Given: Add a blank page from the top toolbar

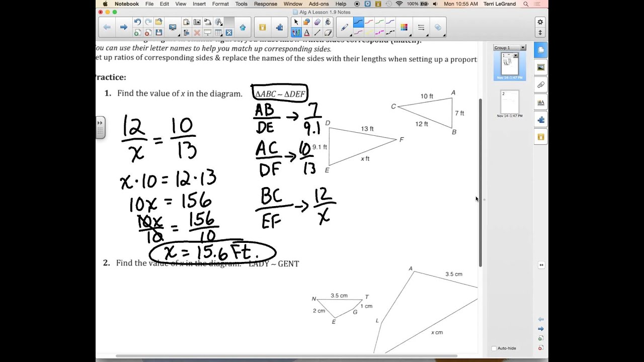Looking at the screenshot, I should pos(137,33).
